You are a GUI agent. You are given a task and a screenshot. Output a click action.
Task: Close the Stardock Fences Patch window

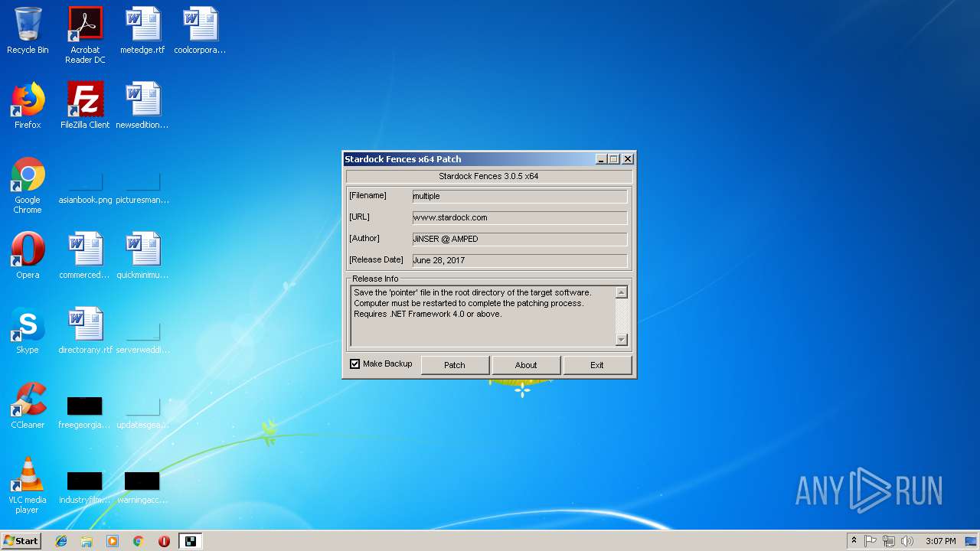pos(628,159)
